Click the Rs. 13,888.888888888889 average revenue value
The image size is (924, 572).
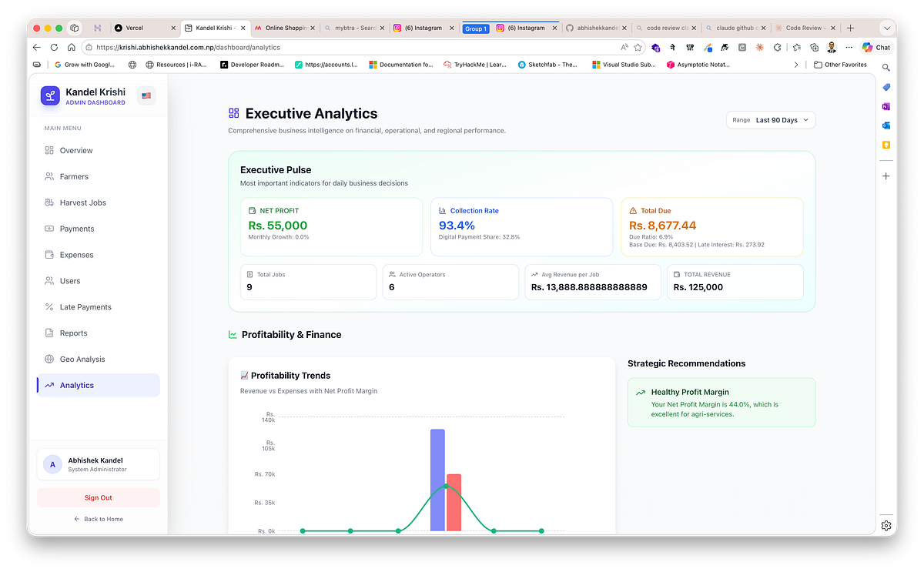pos(589,287)
